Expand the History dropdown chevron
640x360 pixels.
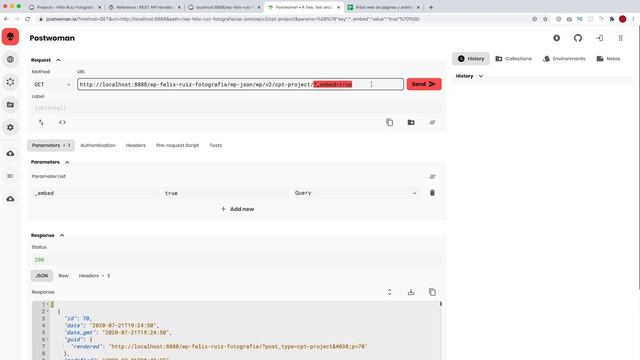(x=481, y=76)
